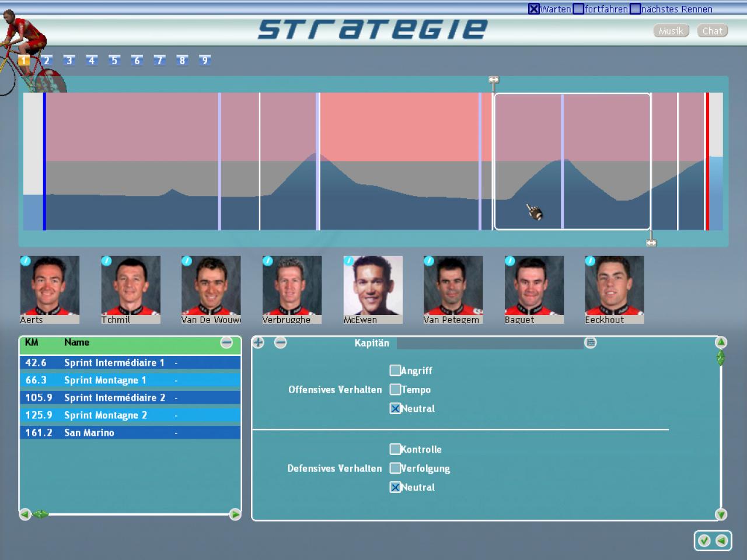Click the list icon right of Kapitän bar

591,342
